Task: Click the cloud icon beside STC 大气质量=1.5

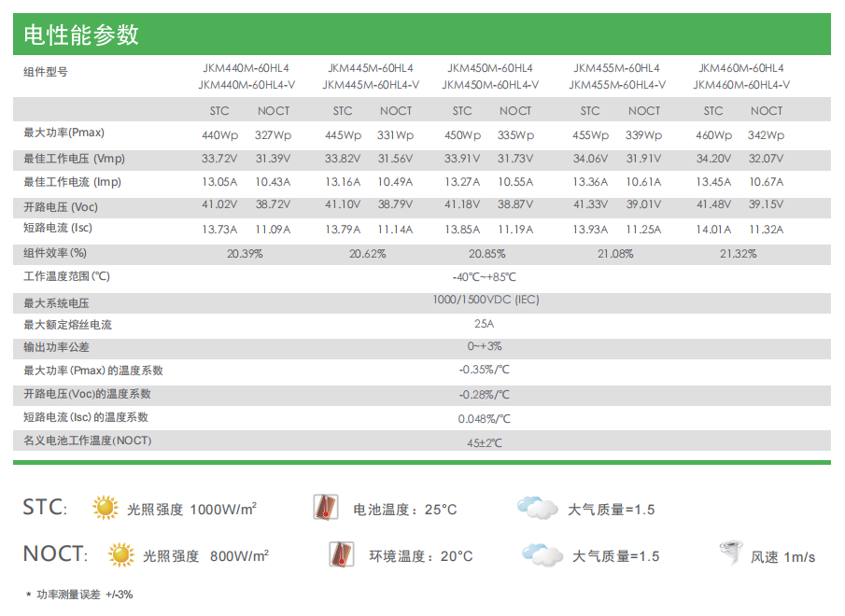Action: coord(537,508)
